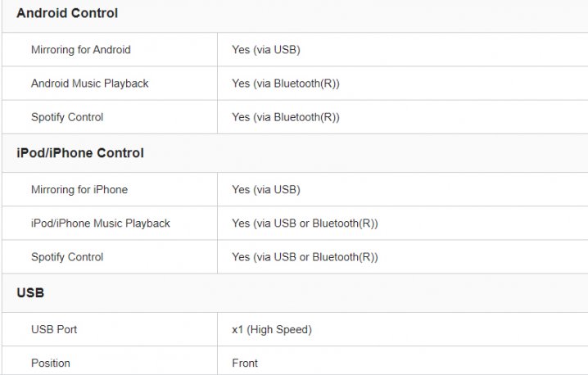The image size is (588, 375).
Task: Click Yes (via USB) for Mirroring for Android
Action: [266, 49]
